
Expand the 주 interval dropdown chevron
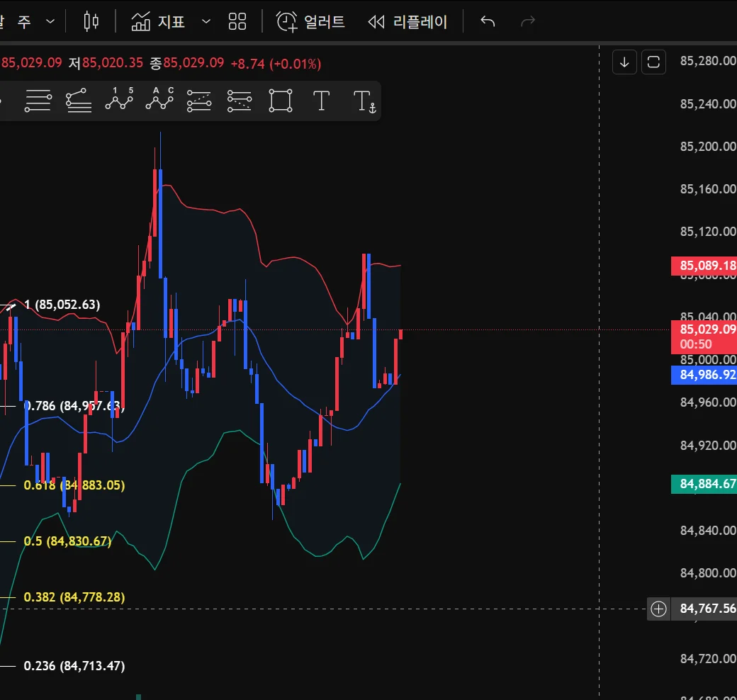point(50,22)
